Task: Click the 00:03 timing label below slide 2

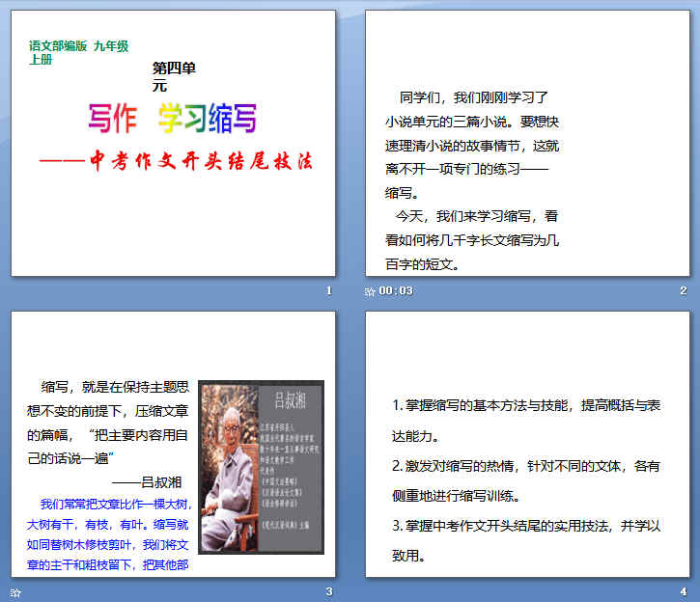Action: [396, 291]
